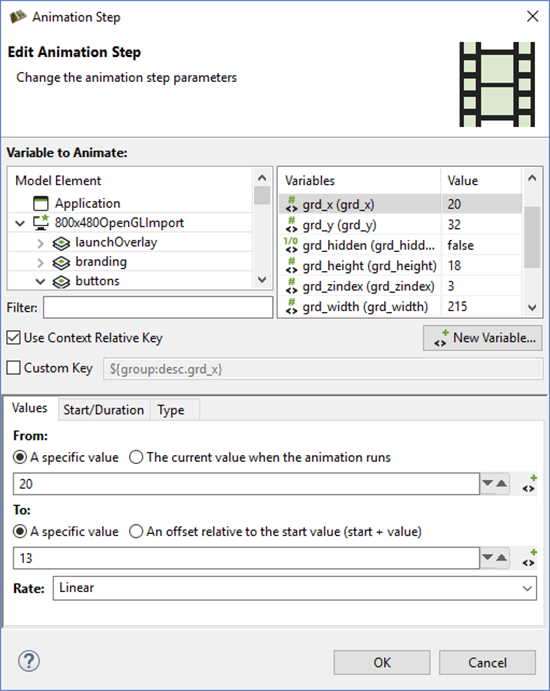Collapse the 800x480OpenGLImport tree node
Viewport: 550px width, 691px height.
tap(20, 223)
